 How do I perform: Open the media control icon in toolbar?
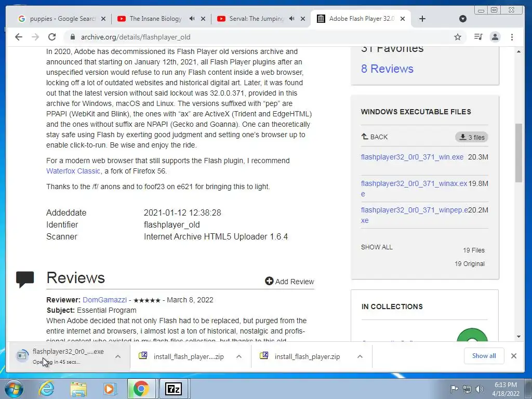(x=478, y=37)
